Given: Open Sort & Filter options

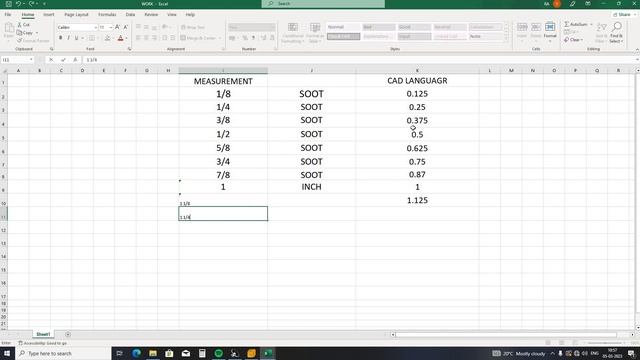Looking at the screenshot, I should click(601, 33).
